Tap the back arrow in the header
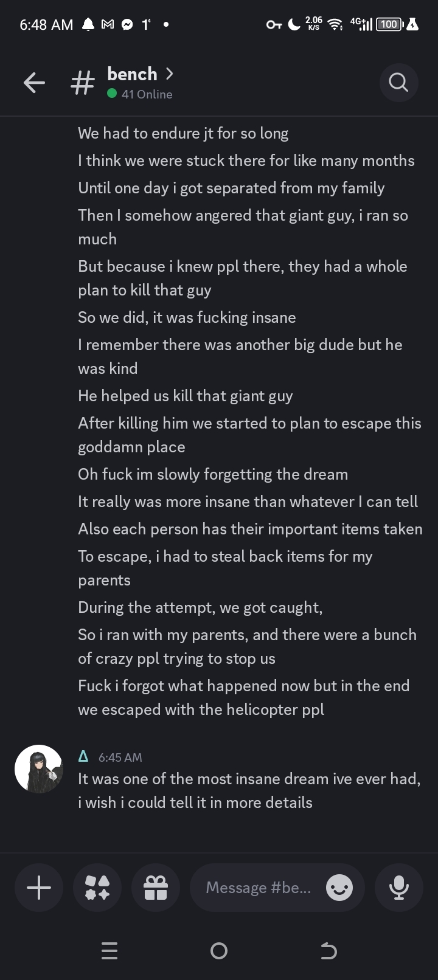The width and height of the screenshot is (438, 980). tap(34, 83)
